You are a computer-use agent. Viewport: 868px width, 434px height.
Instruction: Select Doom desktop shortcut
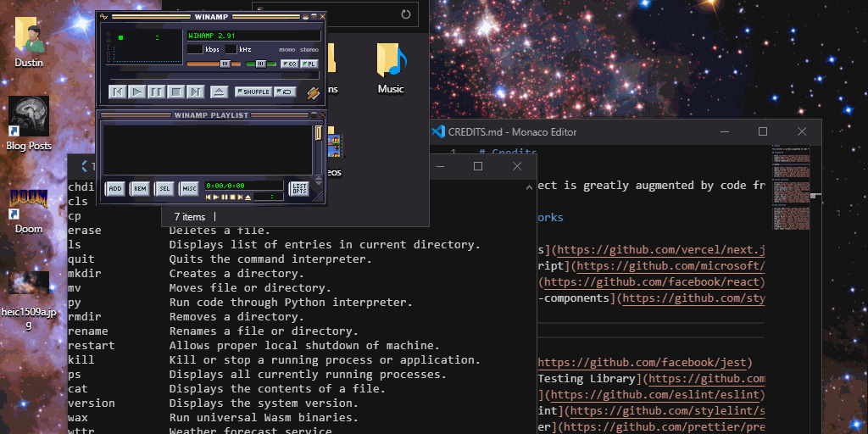coord(29,211)
